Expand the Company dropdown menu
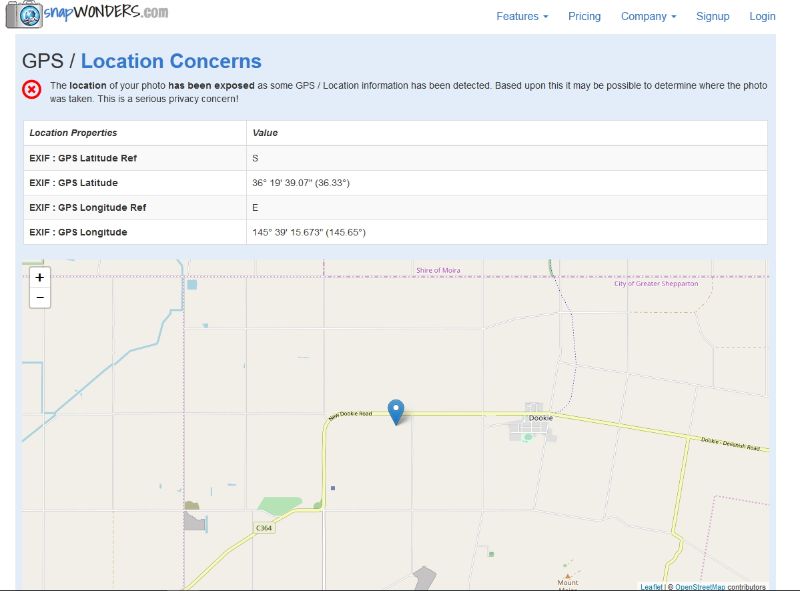800x591 pixels. click(648, 16)
